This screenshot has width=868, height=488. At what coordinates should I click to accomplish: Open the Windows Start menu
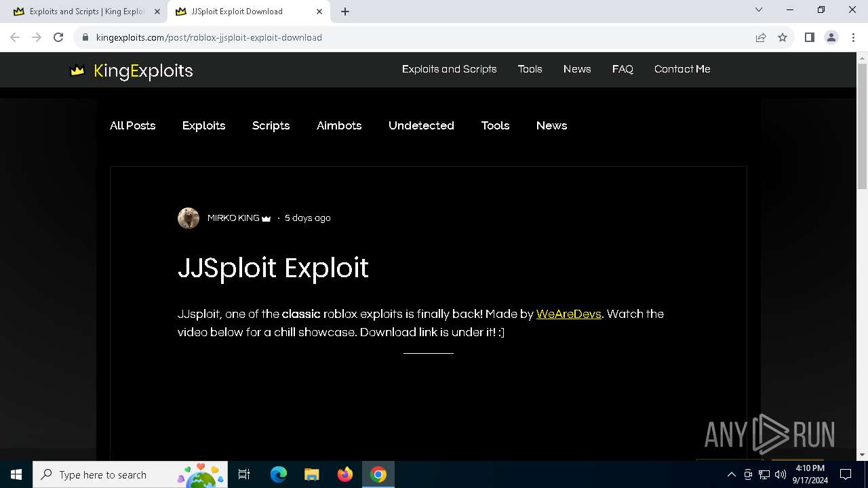pos(16,474)
